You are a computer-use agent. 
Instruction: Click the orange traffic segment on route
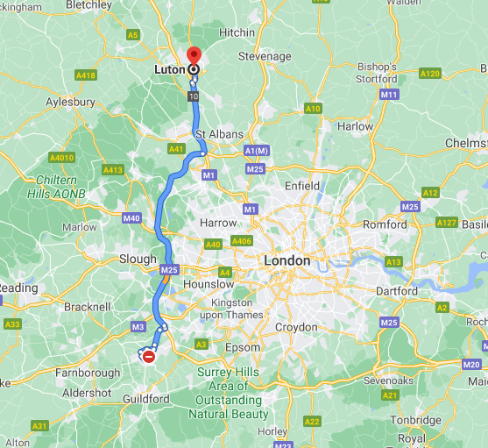pos(166,280)
